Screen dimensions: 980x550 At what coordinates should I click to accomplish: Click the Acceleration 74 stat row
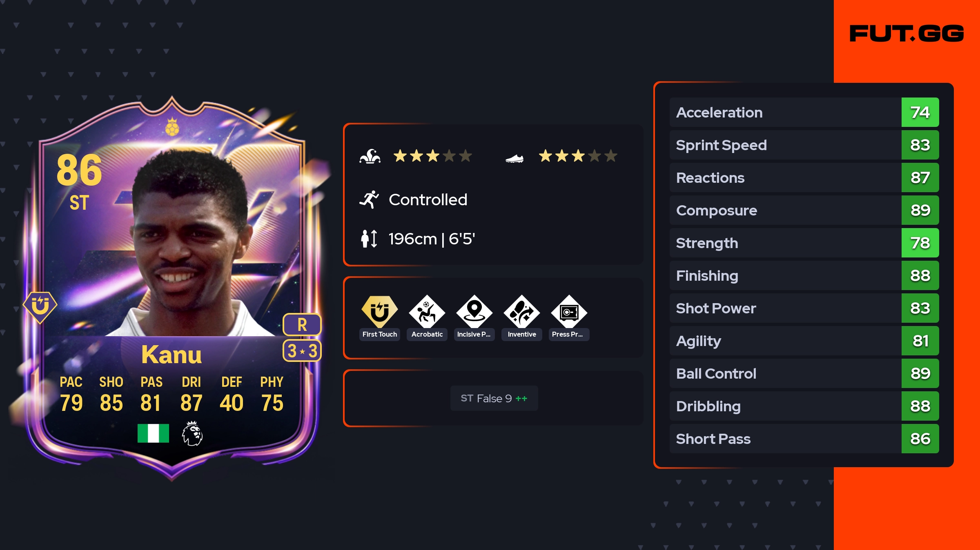(x=804, y=112)
